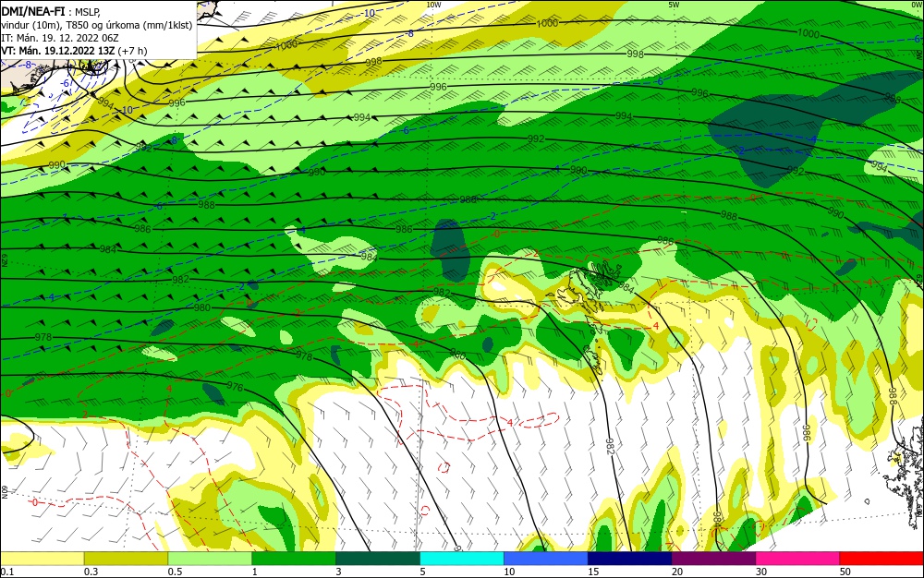Viewport: 924px width, 578px height.
Task: Choose the blue 10 mm legend swatch
Action: point(546,559)
